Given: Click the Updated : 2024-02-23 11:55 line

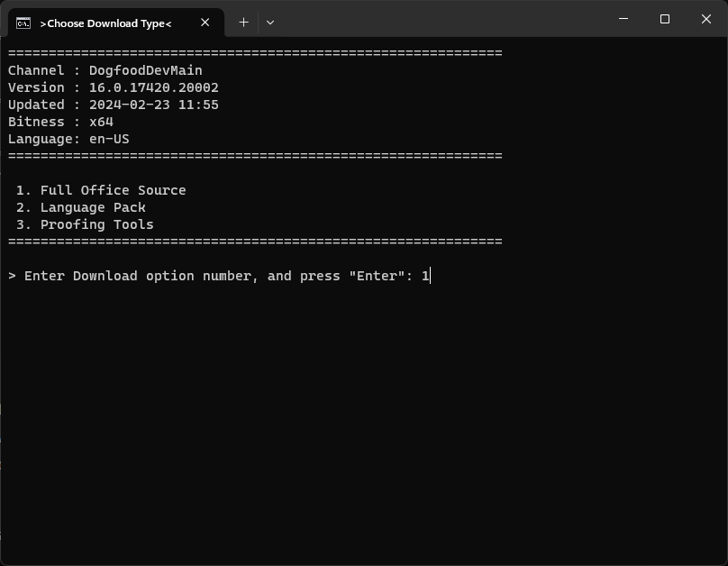Looking at the screenshot, I should pos(114,105).
